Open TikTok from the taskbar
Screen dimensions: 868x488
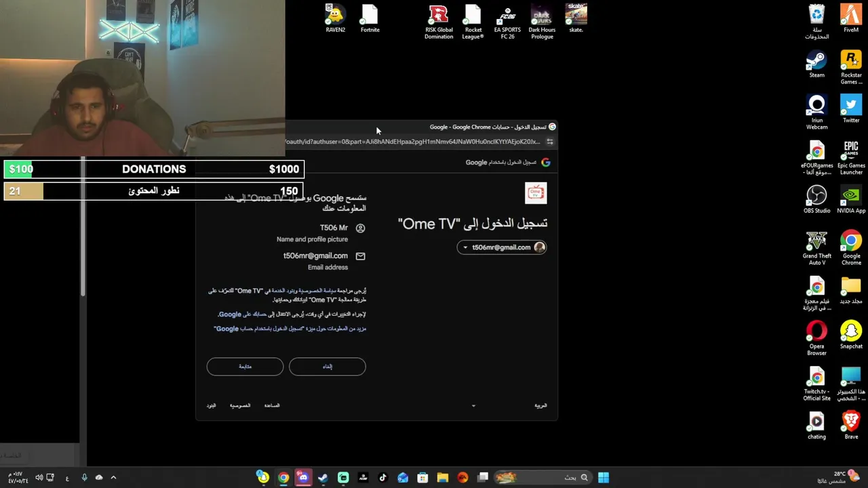[x=382, y=478]
